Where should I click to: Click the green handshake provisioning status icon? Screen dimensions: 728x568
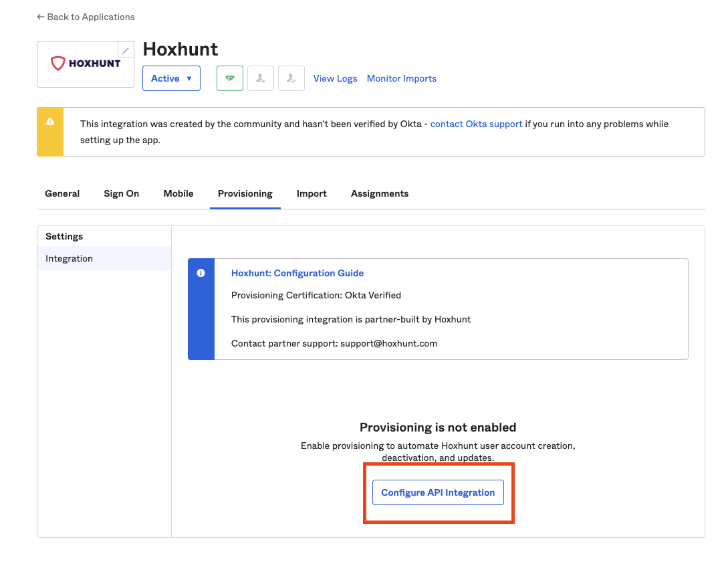(230, 78)
